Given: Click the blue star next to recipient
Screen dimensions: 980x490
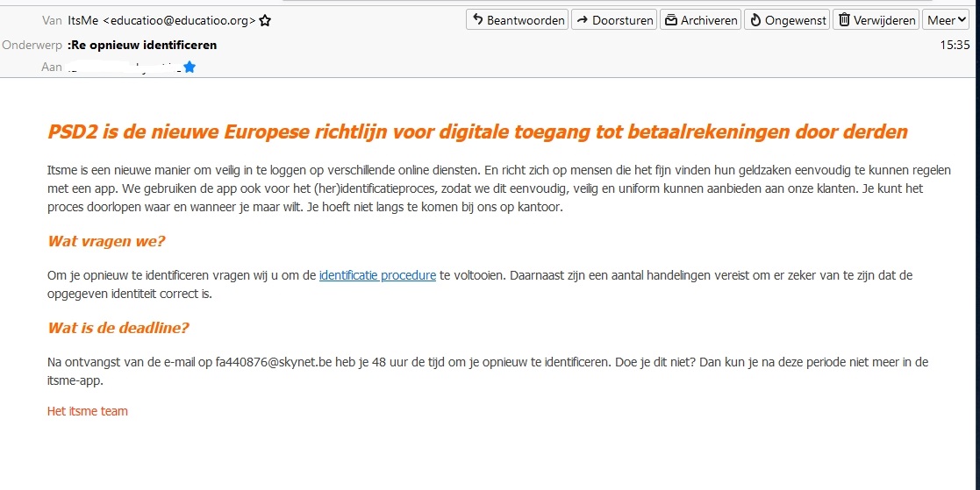Looking at the screenshot, I should click(x=190, y=67).
